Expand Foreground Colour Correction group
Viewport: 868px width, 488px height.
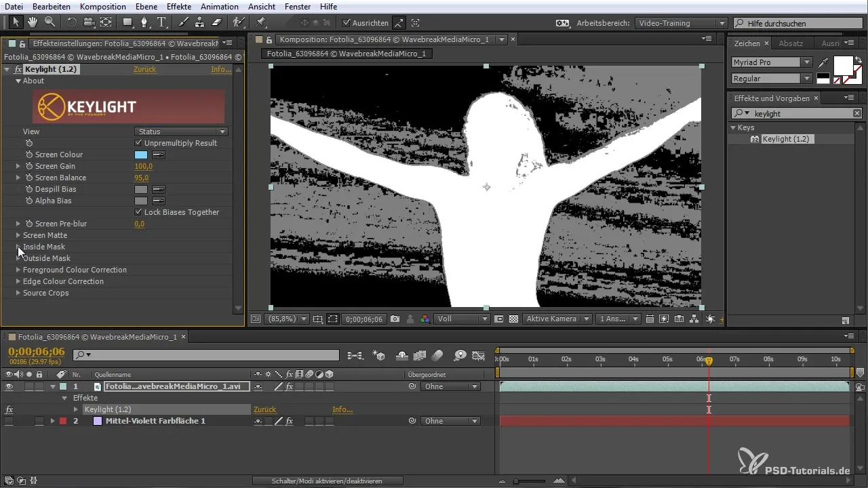18,270
